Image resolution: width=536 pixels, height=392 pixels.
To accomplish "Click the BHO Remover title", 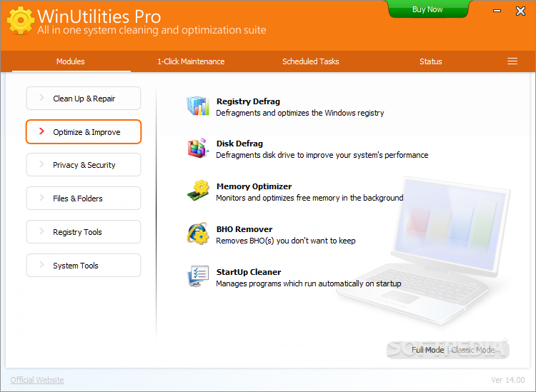I will (x=244, y=229).
